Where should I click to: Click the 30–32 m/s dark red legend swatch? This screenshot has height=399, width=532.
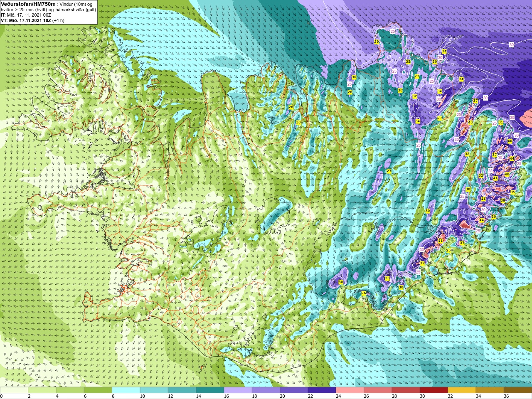point(434,390)
